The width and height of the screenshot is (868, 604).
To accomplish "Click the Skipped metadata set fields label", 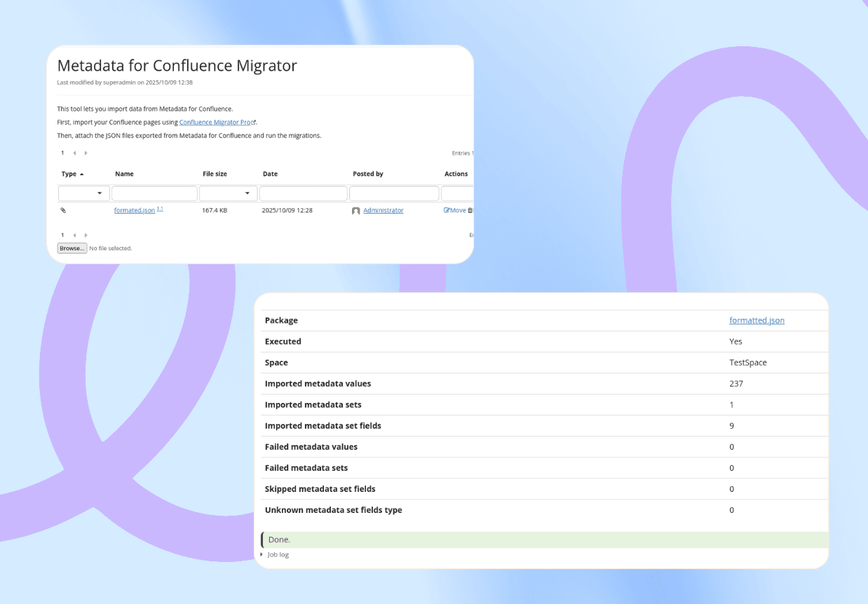I will [x=320, y=488].
